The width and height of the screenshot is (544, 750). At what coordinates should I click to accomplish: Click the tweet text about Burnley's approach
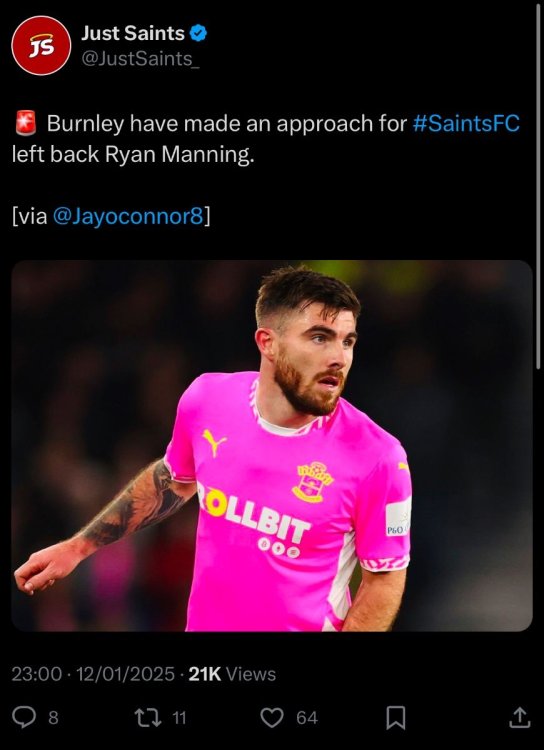pyautogui.click(x=266, y=139)
